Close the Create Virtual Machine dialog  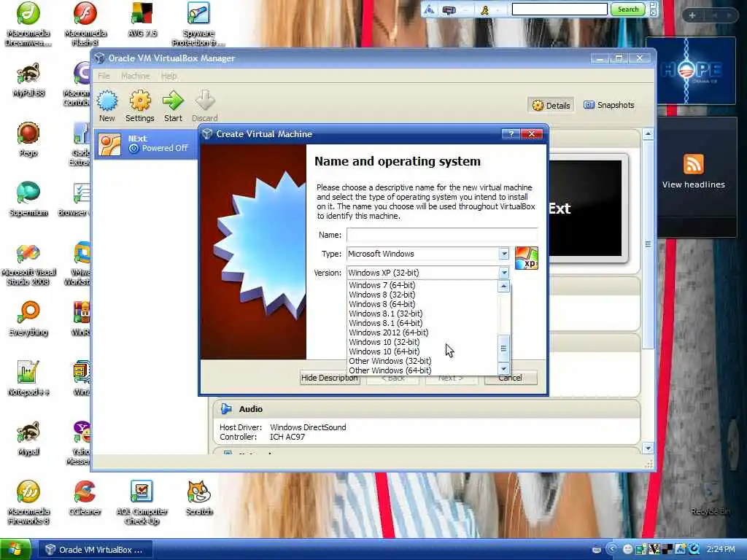point(532,134)
